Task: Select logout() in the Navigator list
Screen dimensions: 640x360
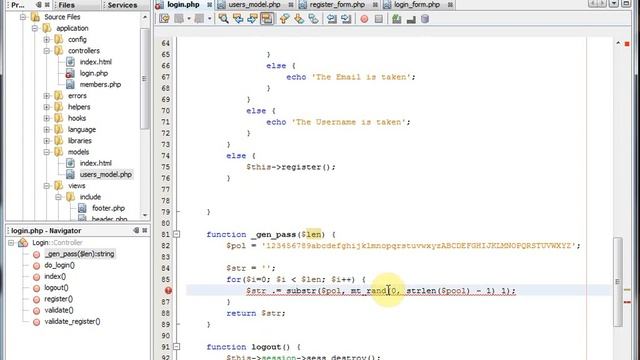Action: pyautogui.click(x=56, y=288)
